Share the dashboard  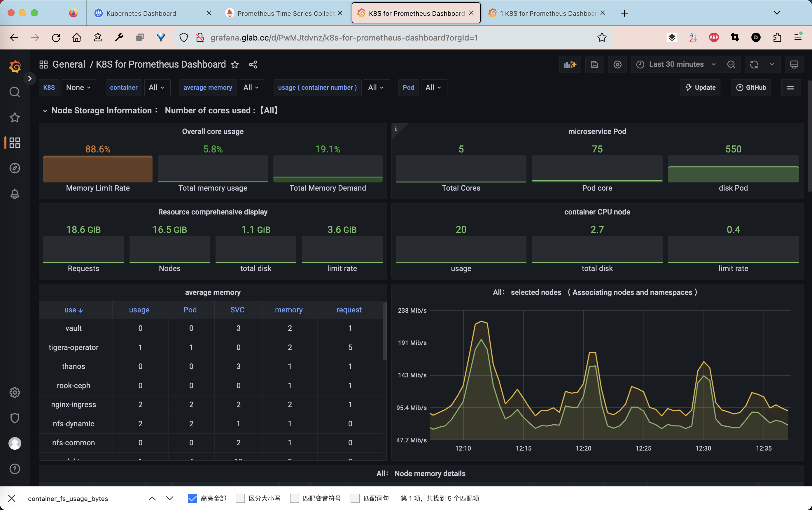coord(253,64)
